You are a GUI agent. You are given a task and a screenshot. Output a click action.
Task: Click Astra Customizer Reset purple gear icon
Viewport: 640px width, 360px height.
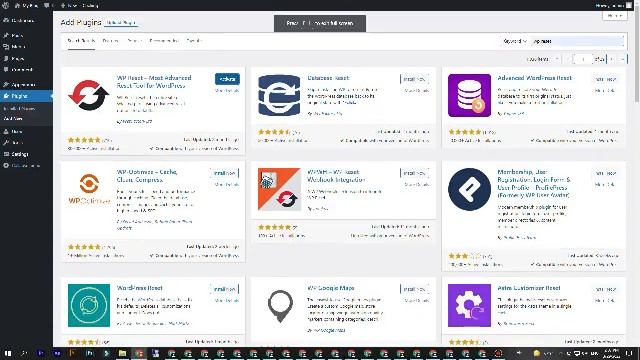tap(469, 305)
